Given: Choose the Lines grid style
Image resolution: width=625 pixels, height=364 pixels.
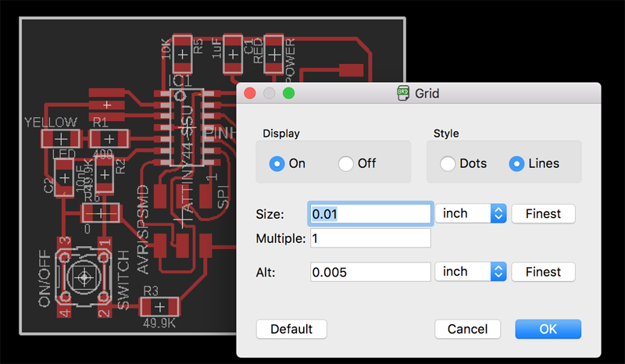Looking at the screenshot, I should point(516,163).
